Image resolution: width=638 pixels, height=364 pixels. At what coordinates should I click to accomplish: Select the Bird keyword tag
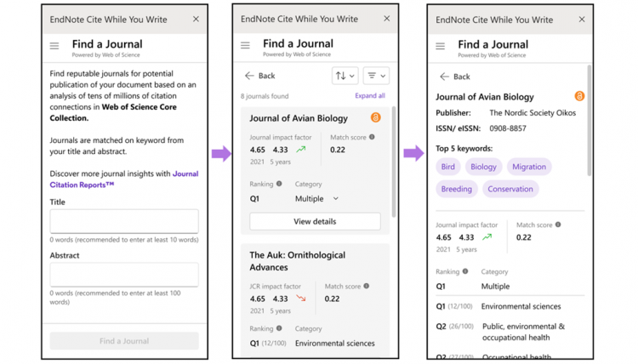click(448, 167)
